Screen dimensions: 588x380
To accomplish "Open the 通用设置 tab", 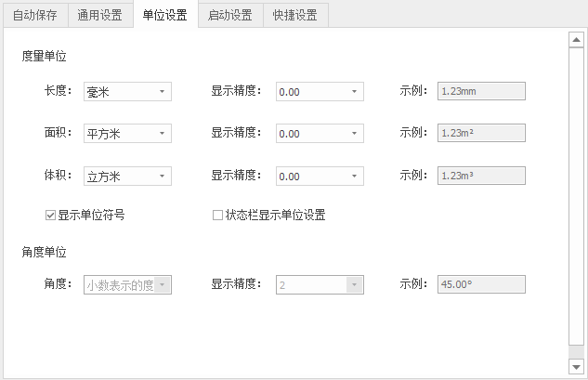I will pos(99,15).
